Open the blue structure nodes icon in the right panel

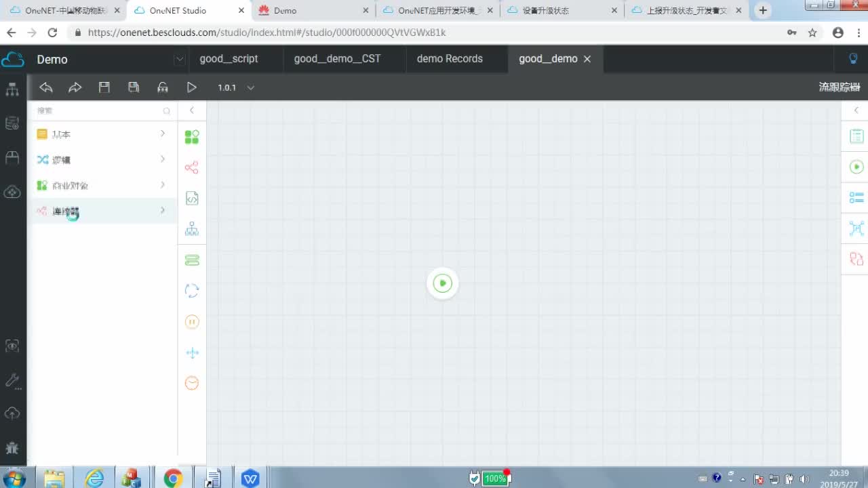coord(856,228)
